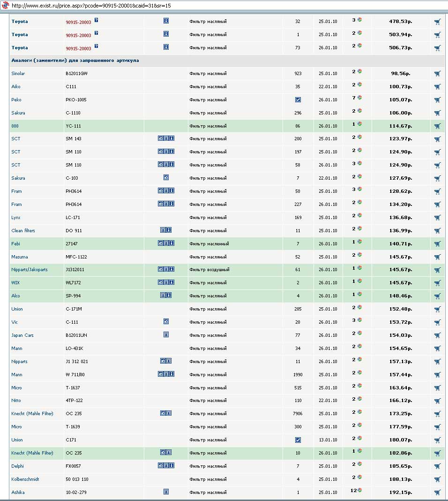Add Sinolar B12011GW filter to cart
This screenshot has height=501, width=448.
pyautogui.click(x=437, y=74)
